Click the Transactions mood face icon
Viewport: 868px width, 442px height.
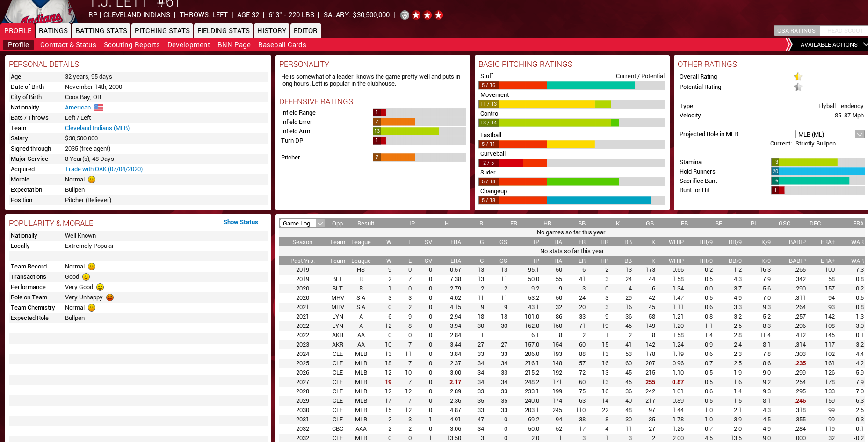86,277
